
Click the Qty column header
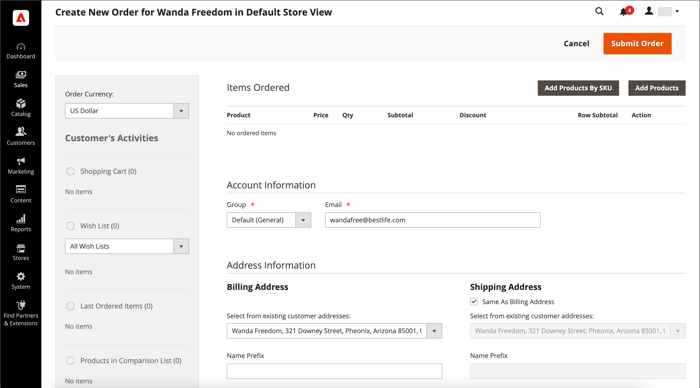pyautogui.click(x=348, y=115)
